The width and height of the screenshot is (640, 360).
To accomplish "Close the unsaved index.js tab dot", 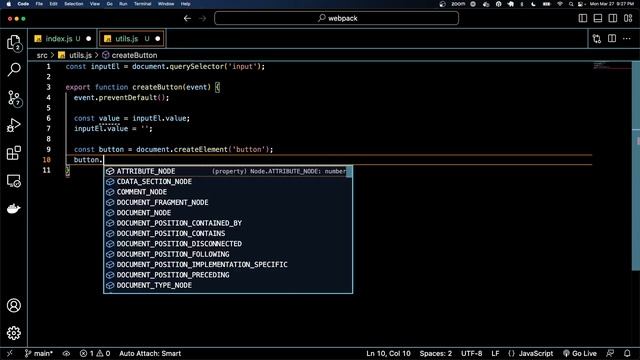I will [89, 39].
